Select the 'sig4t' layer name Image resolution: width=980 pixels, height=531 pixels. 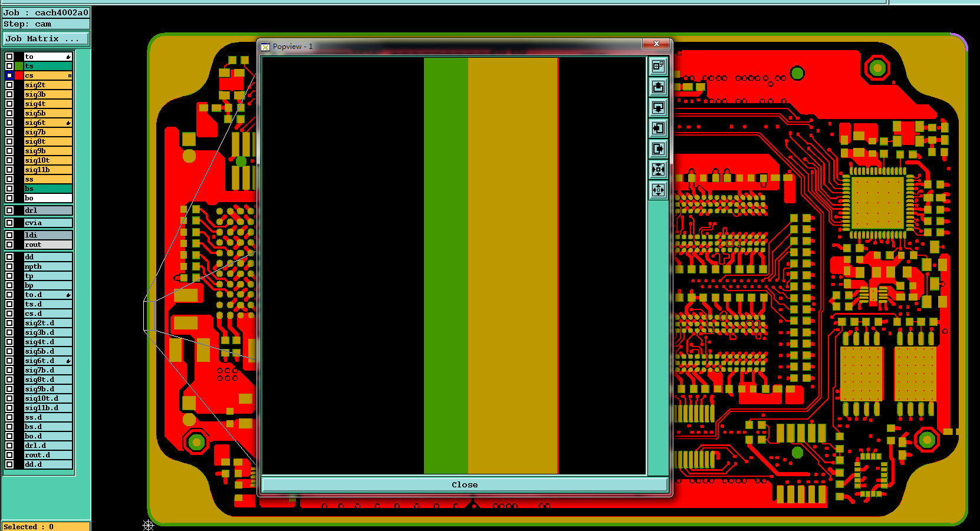(48, 104)
